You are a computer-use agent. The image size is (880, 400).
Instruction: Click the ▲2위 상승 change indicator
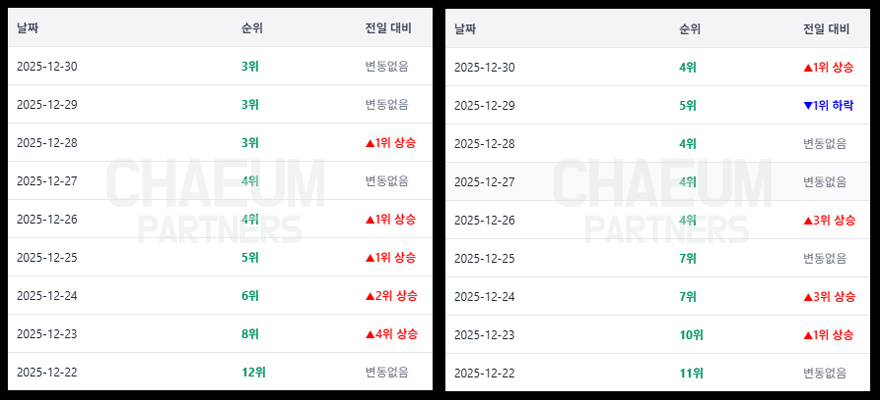(391, 296)
